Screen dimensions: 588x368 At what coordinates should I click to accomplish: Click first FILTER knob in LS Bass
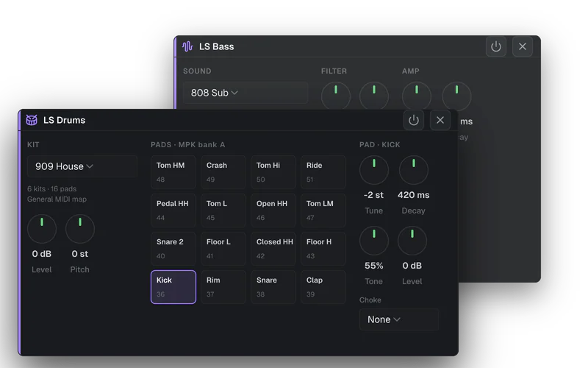click(336, 96)
